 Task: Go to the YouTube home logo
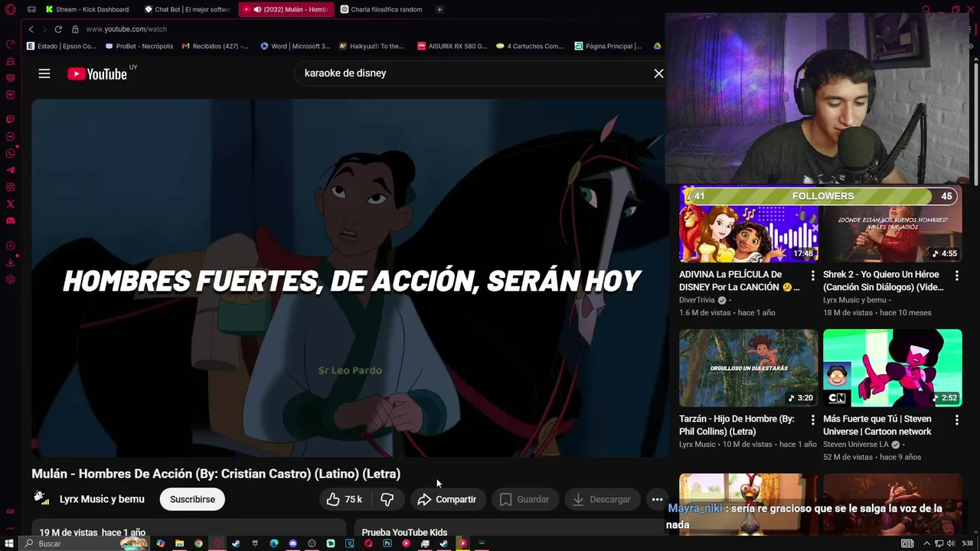point(96,73)
